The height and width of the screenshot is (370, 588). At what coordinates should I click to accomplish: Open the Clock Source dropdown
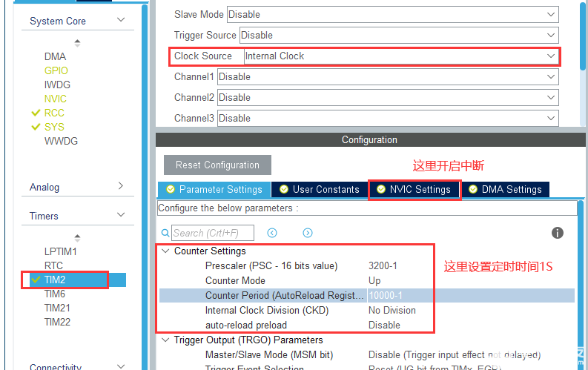click(401, 56)
